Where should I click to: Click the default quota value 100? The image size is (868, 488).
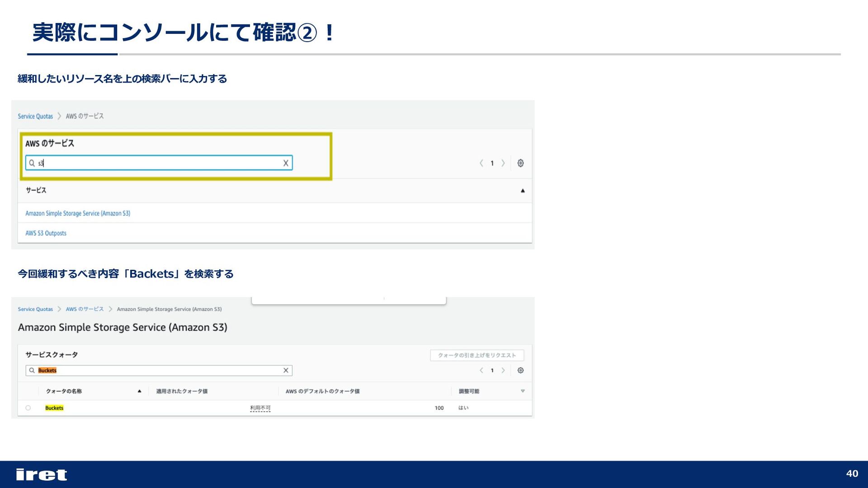tap(439, 408)
